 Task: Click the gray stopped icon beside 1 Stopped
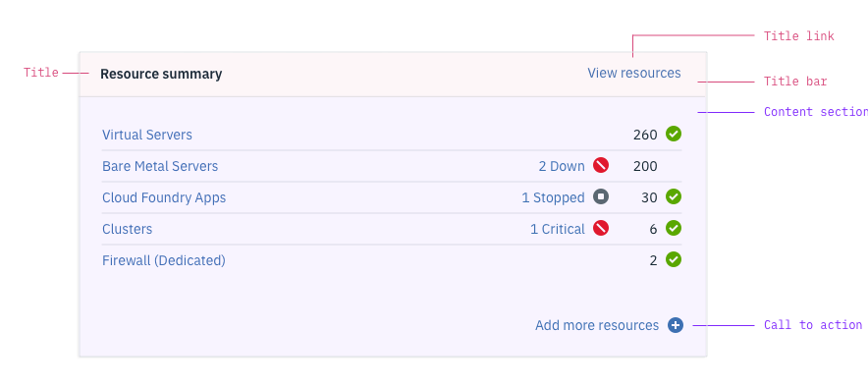601,197
